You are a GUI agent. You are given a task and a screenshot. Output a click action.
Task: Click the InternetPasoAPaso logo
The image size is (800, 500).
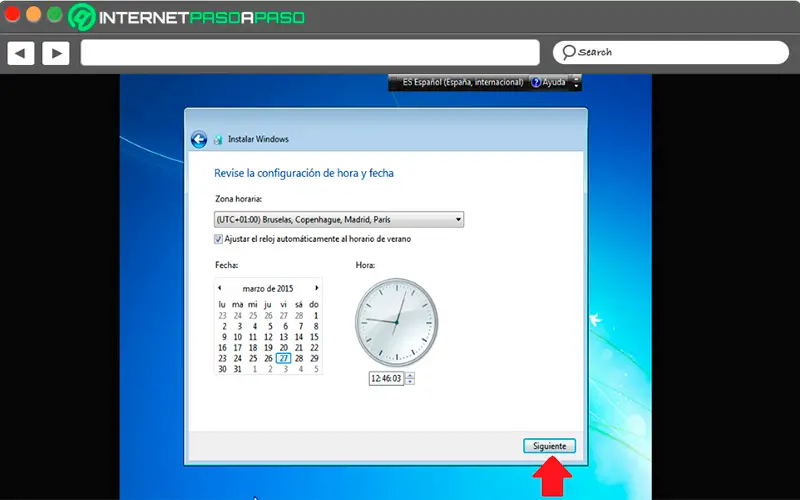click(x=187, y=17)
